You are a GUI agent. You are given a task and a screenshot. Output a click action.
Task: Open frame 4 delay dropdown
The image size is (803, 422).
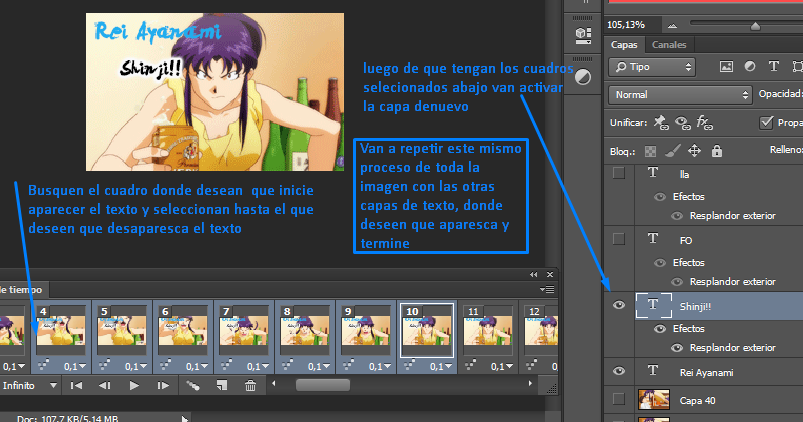(x=75, y=367)
